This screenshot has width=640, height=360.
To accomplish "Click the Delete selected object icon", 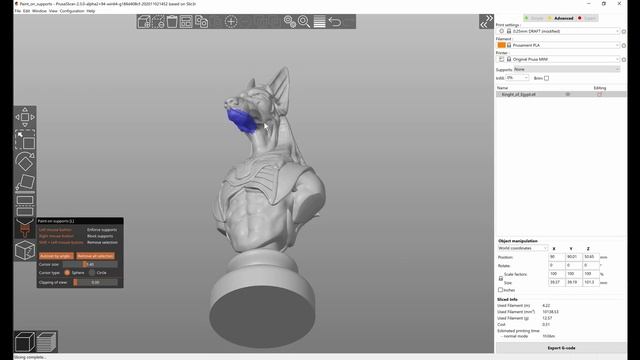I will [158, 22].
